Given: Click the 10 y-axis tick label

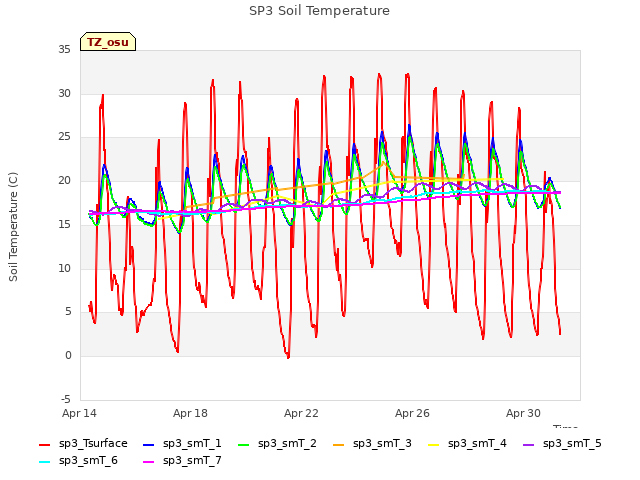Looking at the screenshot, I should [64, 269].
